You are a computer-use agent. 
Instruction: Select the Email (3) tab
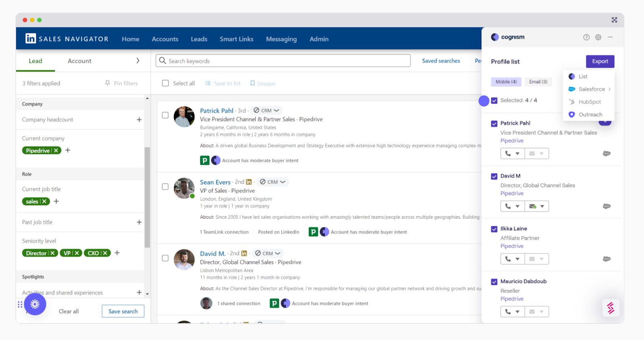(538, 82)
